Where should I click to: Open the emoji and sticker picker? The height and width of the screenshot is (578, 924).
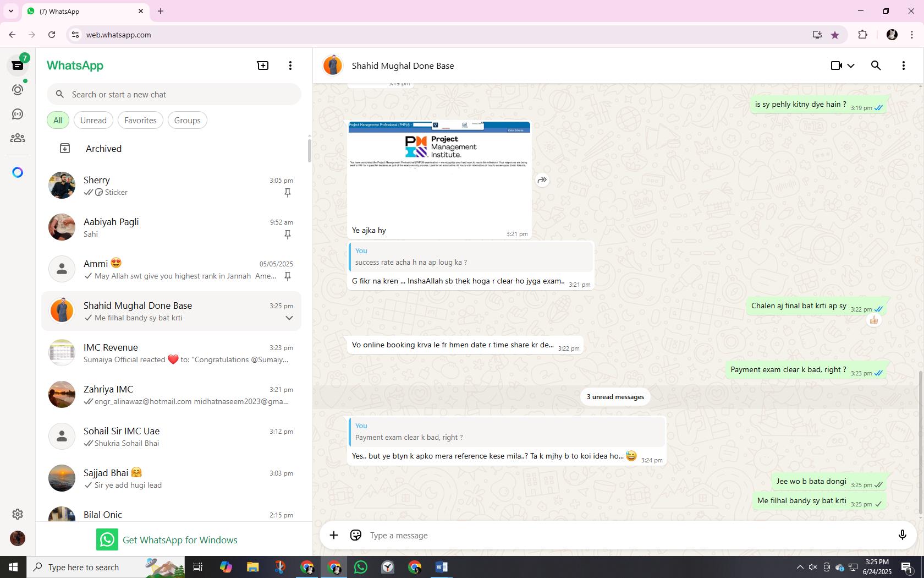point(356,535)
